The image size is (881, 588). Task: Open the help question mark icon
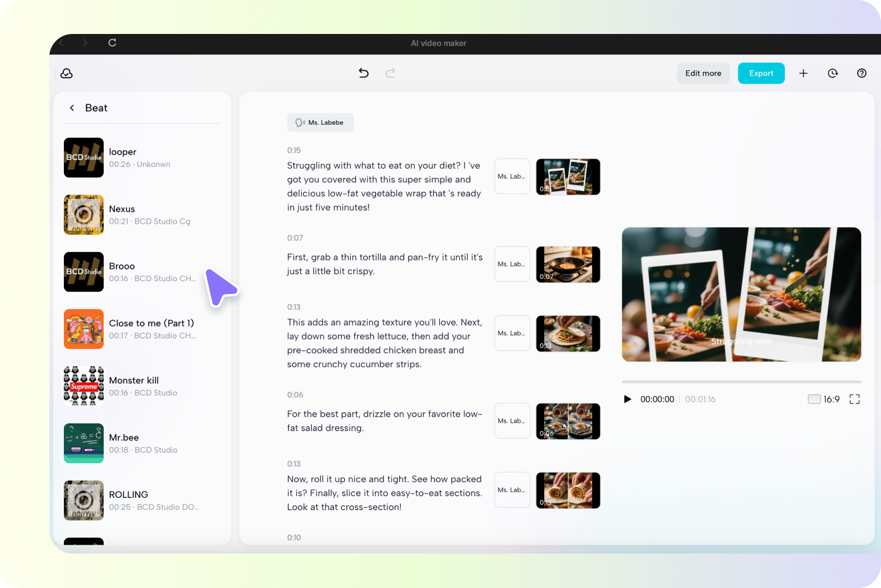[862, 73]
